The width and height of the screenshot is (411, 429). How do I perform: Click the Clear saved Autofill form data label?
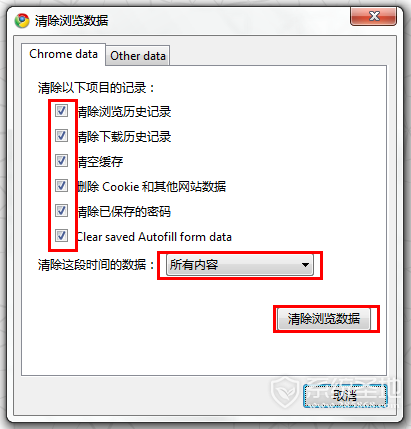tap(154, 237)
